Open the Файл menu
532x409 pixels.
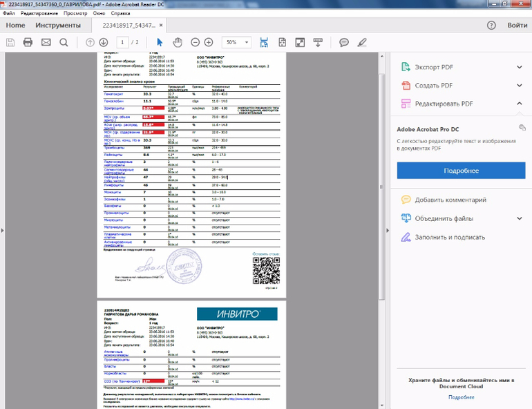(9, 13)
